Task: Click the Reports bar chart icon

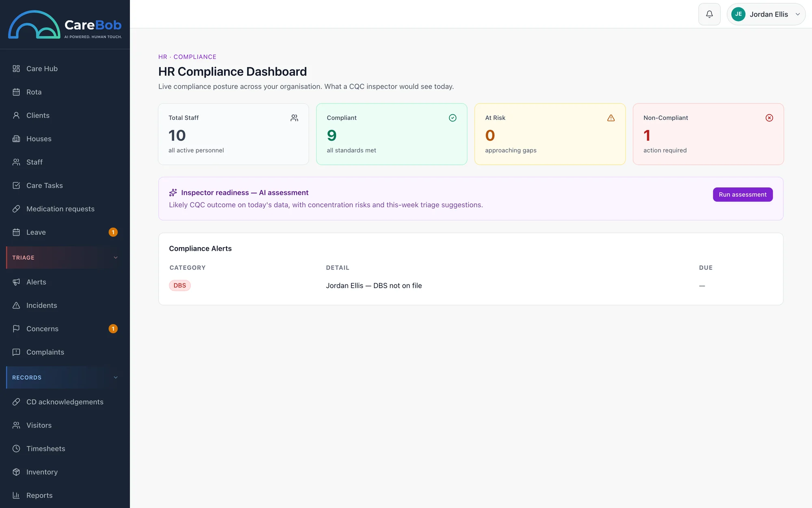Action: coord(16,495)
